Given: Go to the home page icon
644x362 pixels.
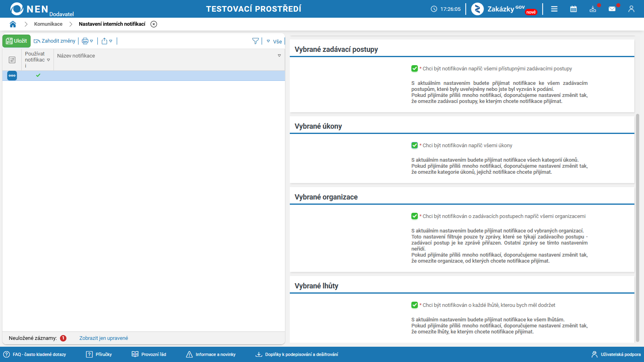Looking at the screenshot, I should (13, 24).
